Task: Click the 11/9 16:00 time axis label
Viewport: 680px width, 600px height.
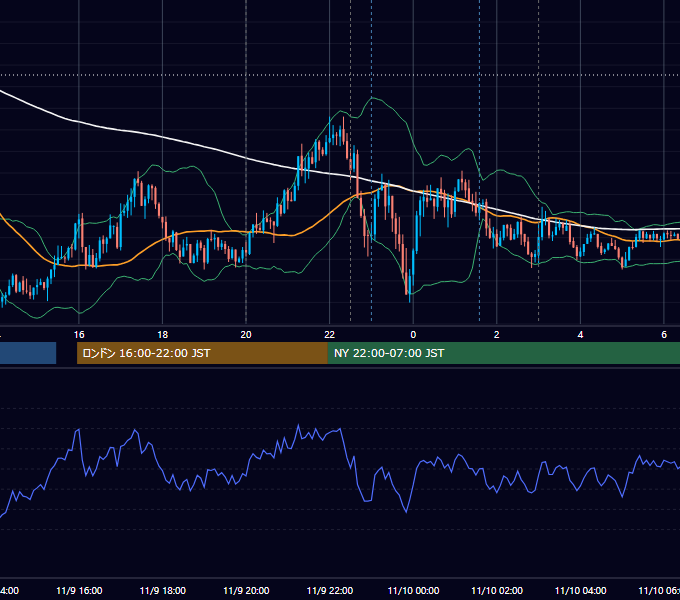Action: pos(79,591)
